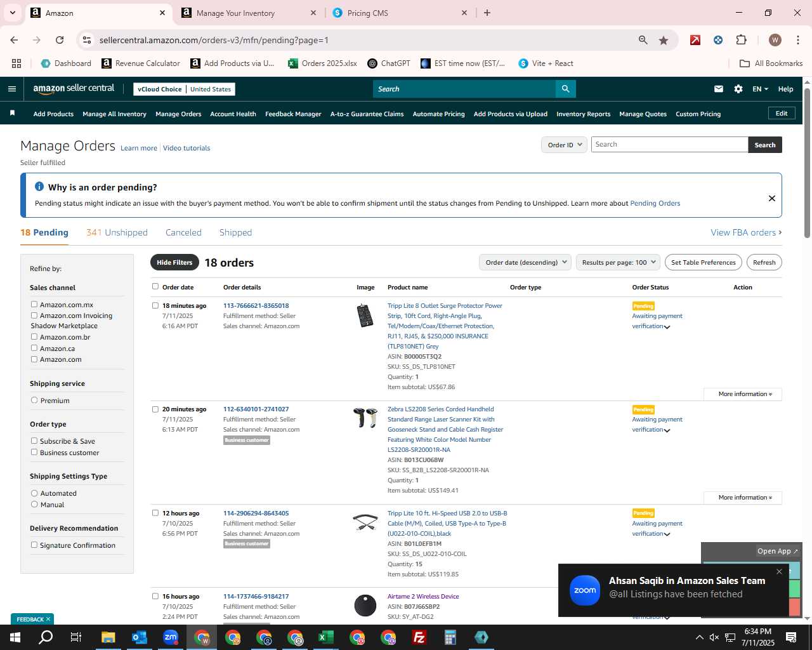Open the View FBA orders link
This screenshot has height=650, width=812.
(746, 232)
